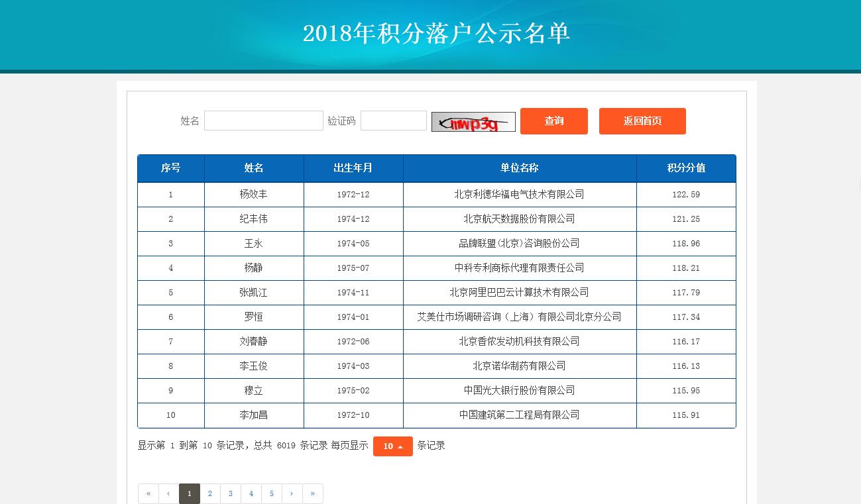Click the 返回首页 button

click(642, 121)
